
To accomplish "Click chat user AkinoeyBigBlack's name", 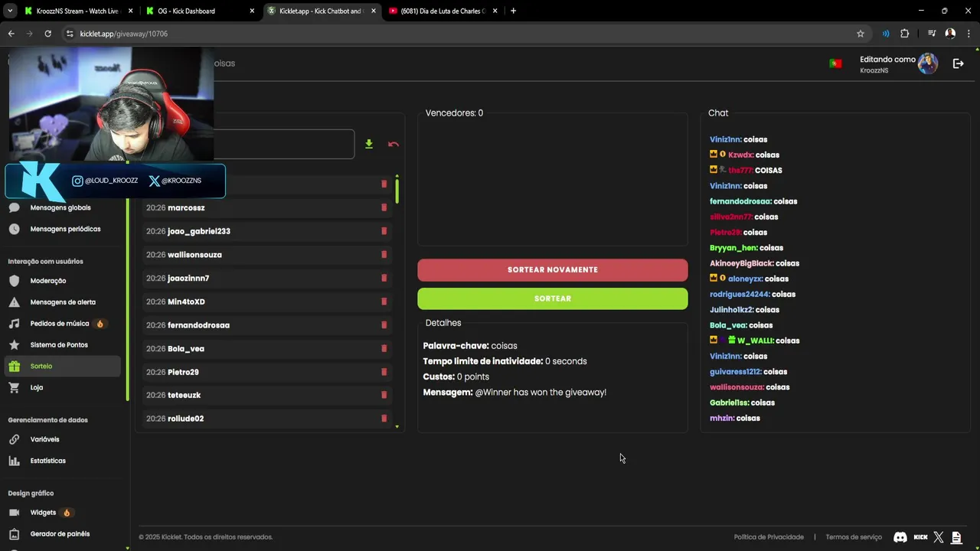I will 742,263.
